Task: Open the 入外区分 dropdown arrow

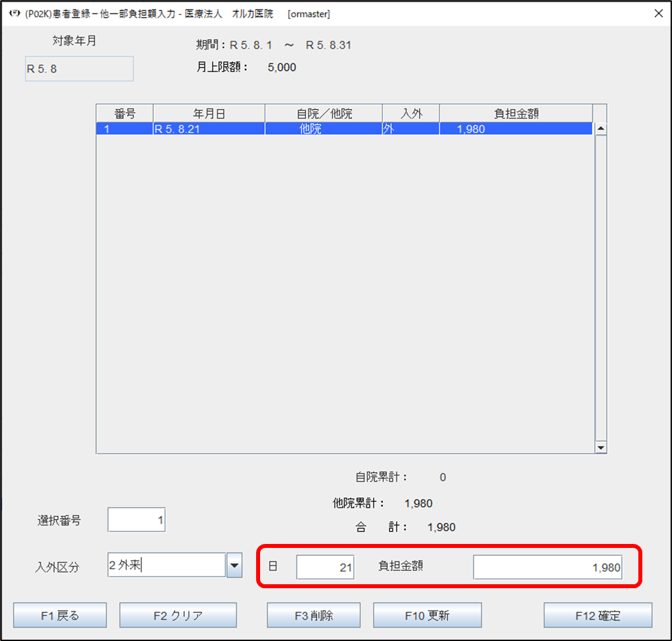Action: tap(234, 565)
